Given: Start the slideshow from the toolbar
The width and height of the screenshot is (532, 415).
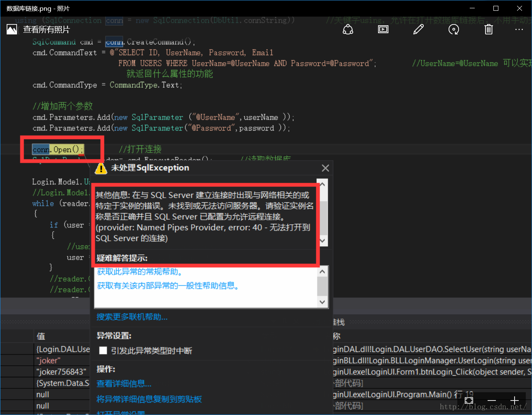Looking at the screenshot, I should [x=383, y=29].
